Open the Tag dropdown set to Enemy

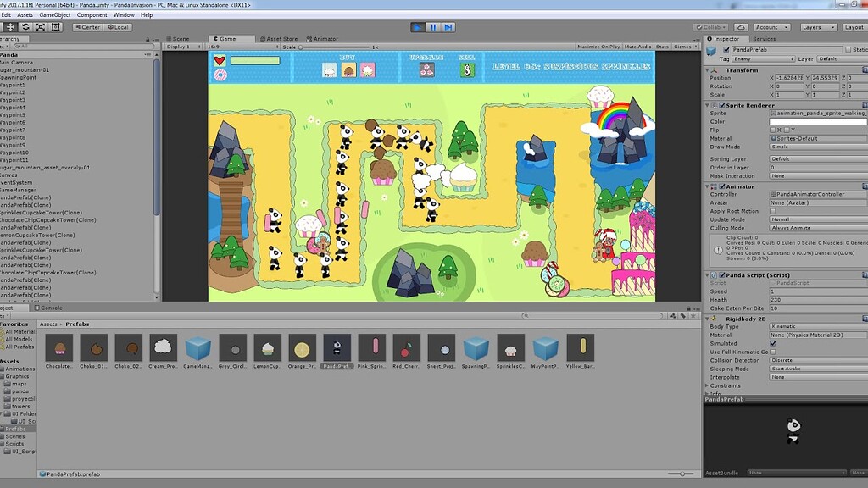pyautogui.click(x=763, y=59)
